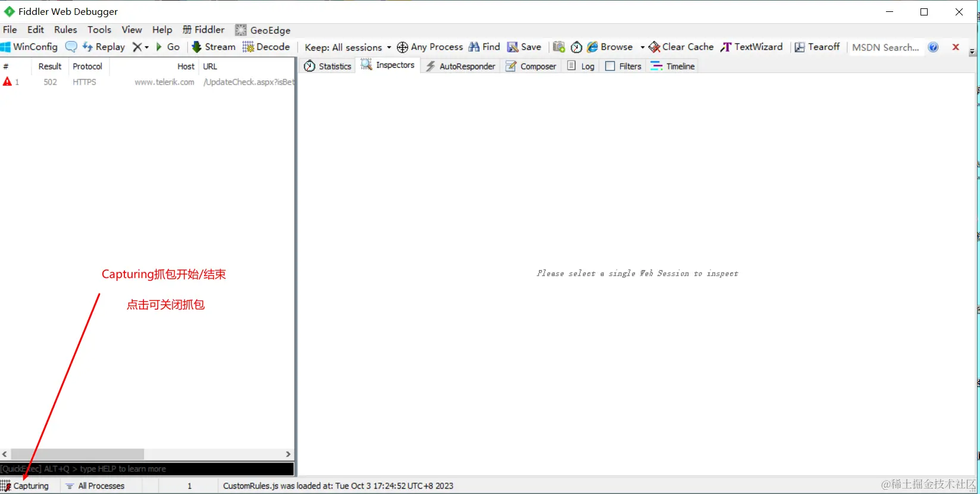The height and width of the screenshot is (494, 980).
Task: Open Find sessions dialog
Action: (x=484, y=46)
